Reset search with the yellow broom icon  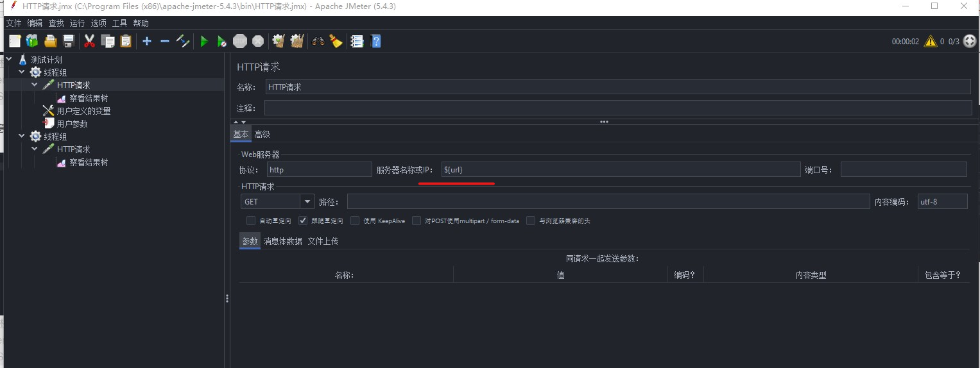336,41
